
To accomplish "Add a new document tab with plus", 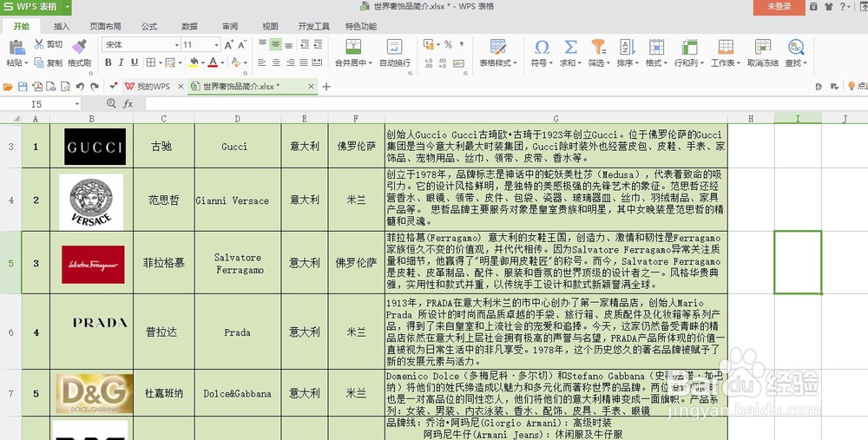I will [x=326, y=86].
